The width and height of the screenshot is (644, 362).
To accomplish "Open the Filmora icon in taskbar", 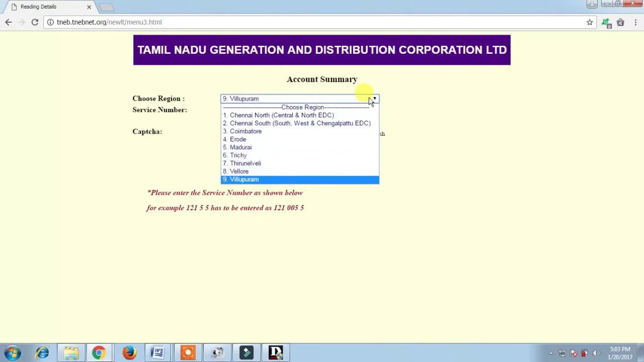I will click(x=247, y=352).
